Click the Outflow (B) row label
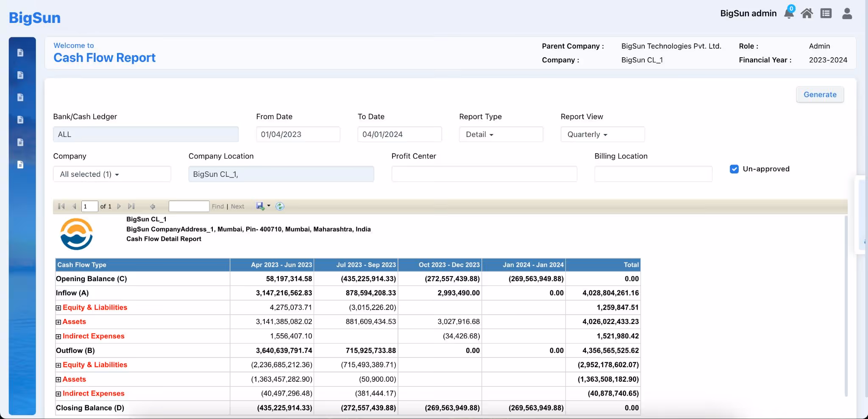 75,351
